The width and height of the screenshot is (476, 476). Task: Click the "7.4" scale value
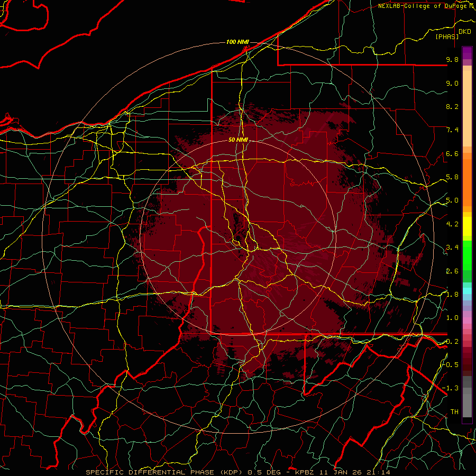(x=452, y=130)
